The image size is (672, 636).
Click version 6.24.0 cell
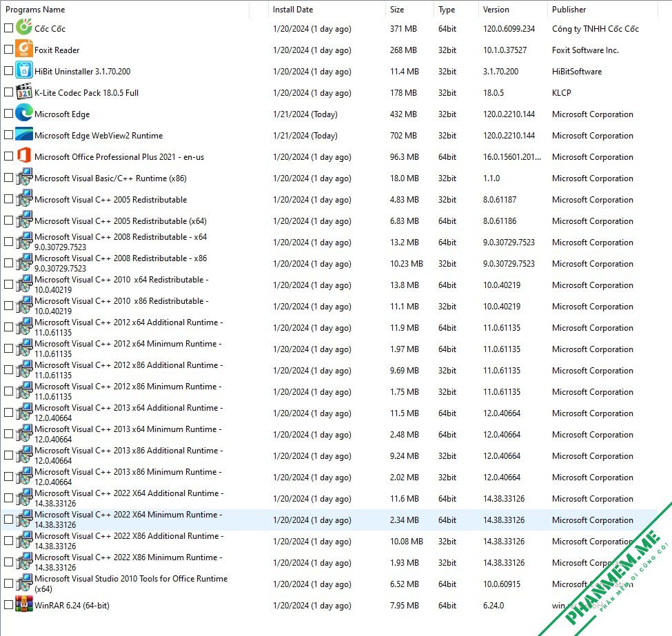[493, 606]
